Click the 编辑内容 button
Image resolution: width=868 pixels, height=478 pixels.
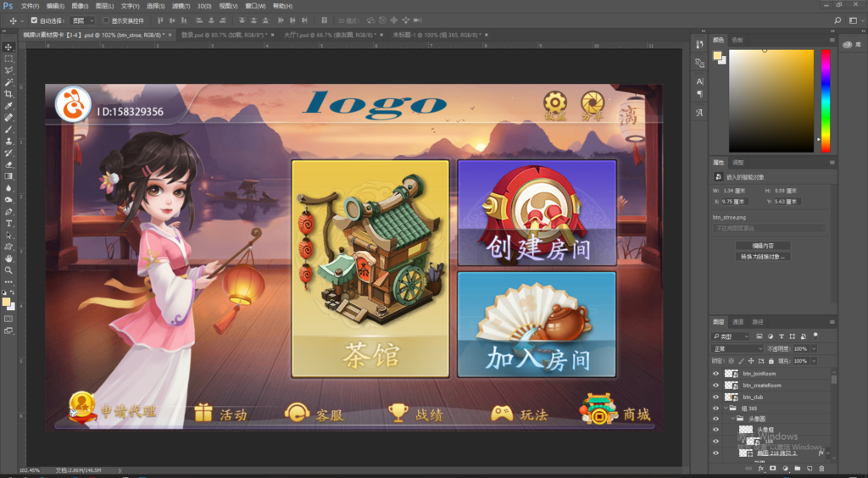(x=763, y=245)
